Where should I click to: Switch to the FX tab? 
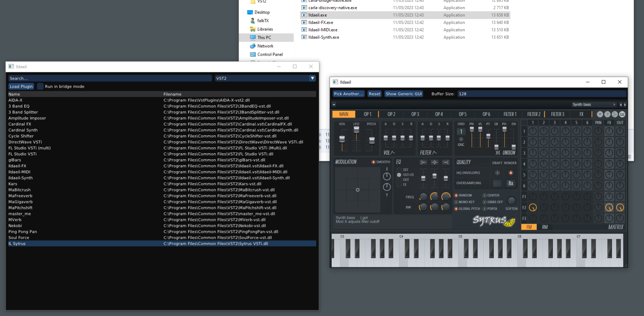tap(582, 114)
